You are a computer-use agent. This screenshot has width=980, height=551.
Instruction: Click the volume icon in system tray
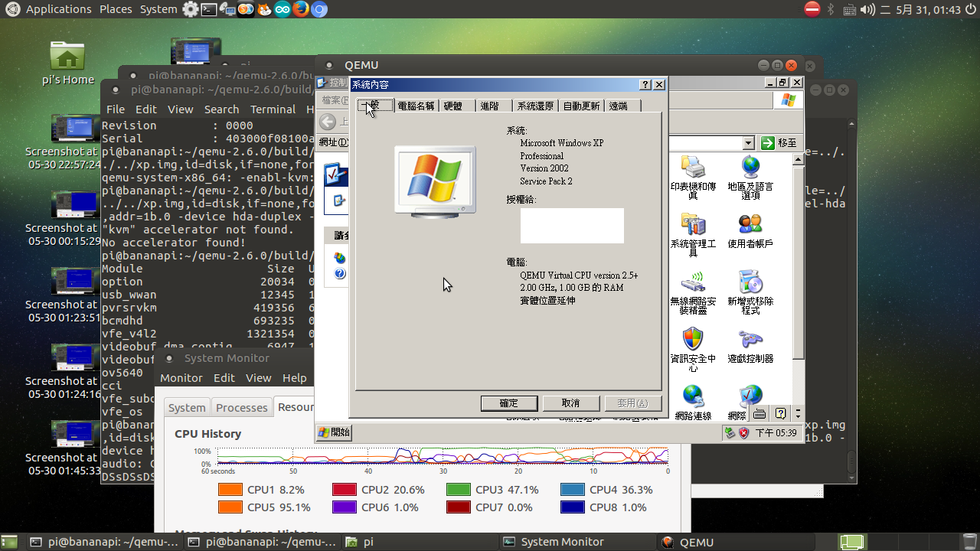click(x=867, y=9)
